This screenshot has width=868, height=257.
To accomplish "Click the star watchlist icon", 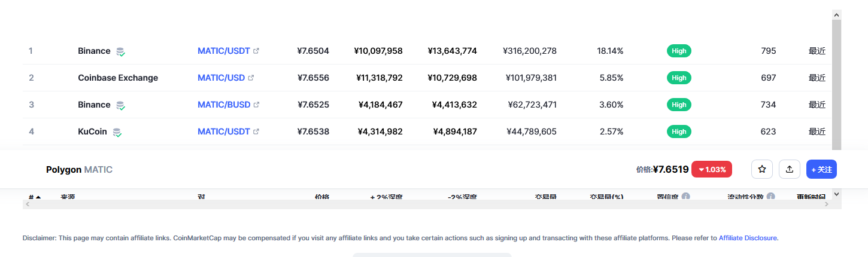I will (x=762, y=170).
